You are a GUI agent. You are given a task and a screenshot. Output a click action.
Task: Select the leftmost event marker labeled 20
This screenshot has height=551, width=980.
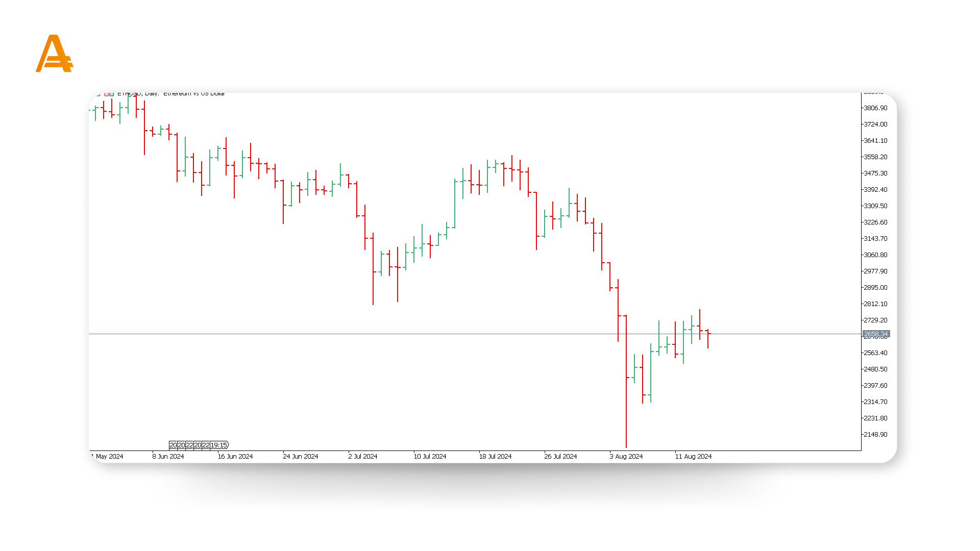click(173, 445)
